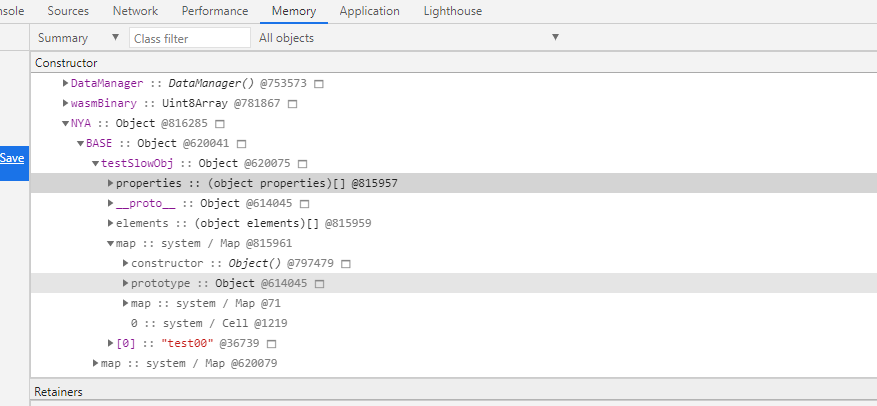
Task: Click the window icon beside __proto__ @614045
Action: pyautogui.click(x=304, y=204)
